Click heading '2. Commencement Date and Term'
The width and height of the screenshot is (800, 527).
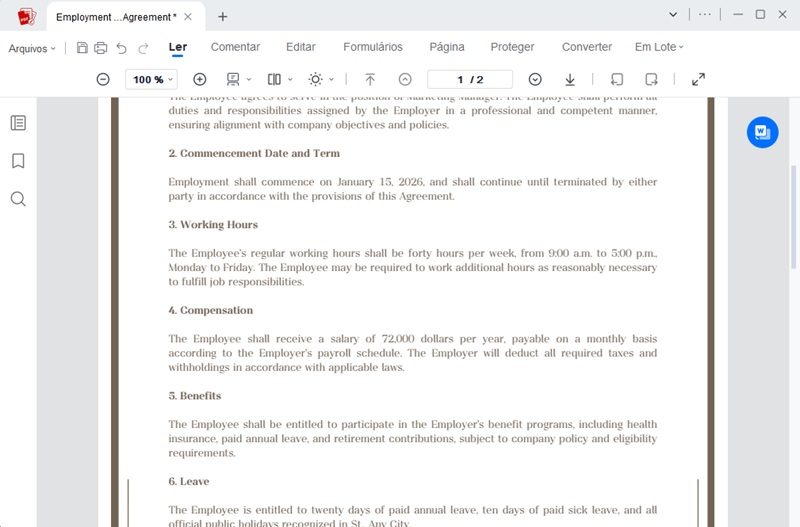coord(254,154)
